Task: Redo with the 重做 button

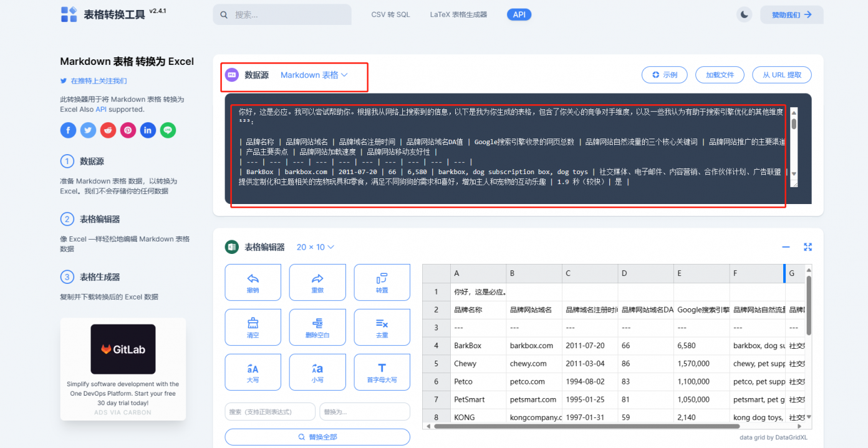Action: click(317, 283)
